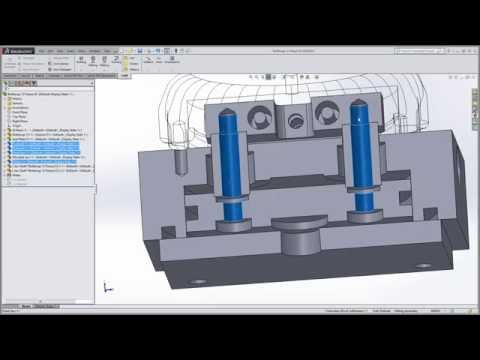The width and height of the screenshot is (480, 360).
Task: Click the Rebuild traffic-light icon
Action: pyautogui.click(x=176, y=51)
